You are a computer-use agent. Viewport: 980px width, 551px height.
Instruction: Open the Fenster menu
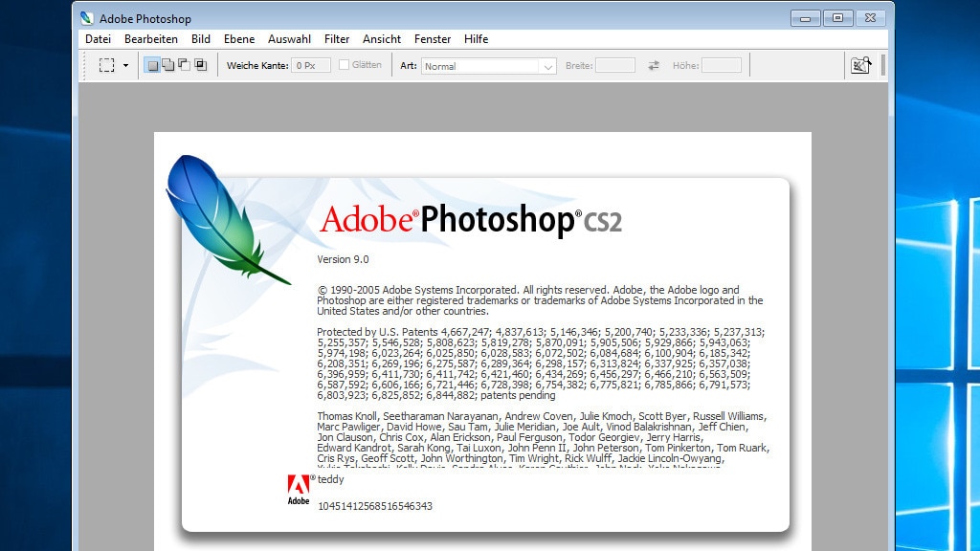433,38
